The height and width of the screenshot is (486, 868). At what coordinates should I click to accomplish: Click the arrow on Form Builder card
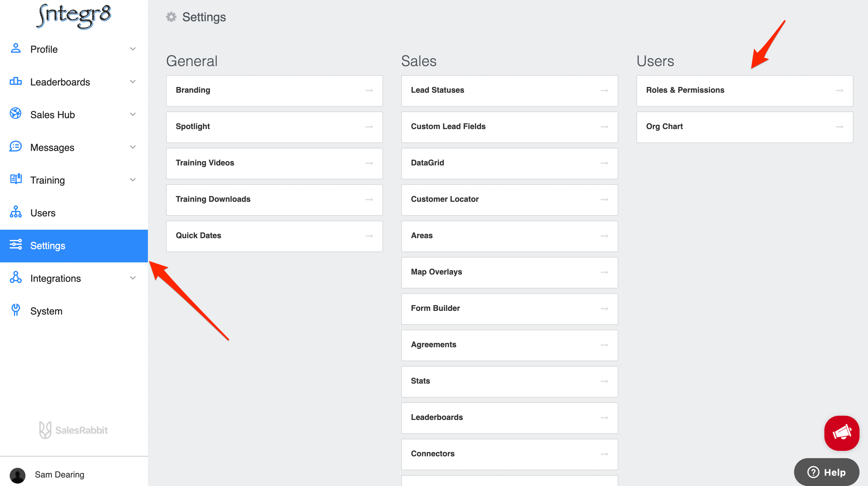coord(604,309)
